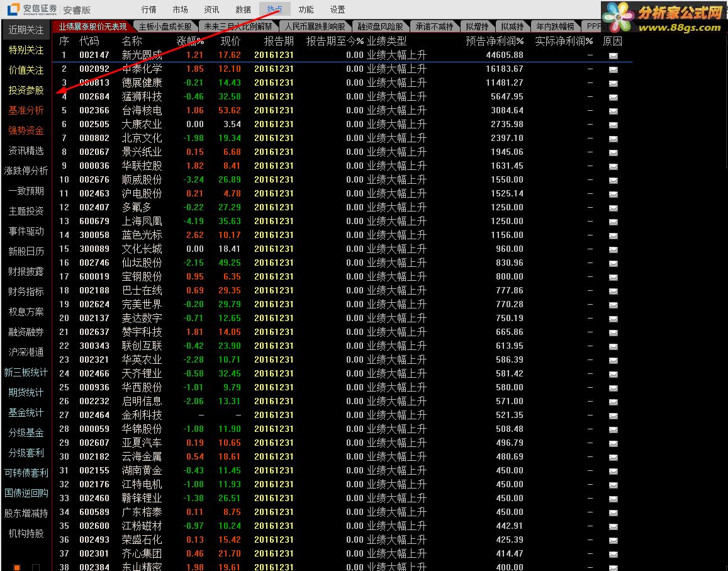The height and width of the screenshot is (571, 728).
Task: Select 近期关注 in sidebar
Action: 26,30
